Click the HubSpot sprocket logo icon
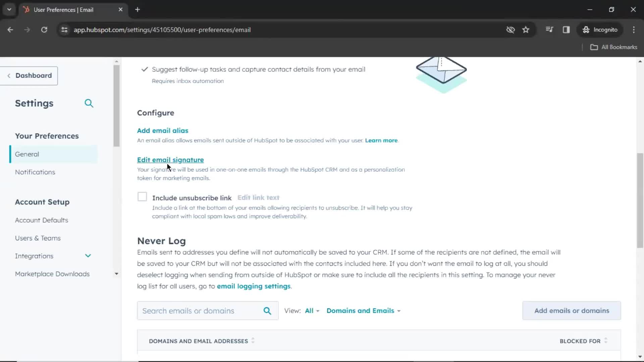 coord(25,10)
